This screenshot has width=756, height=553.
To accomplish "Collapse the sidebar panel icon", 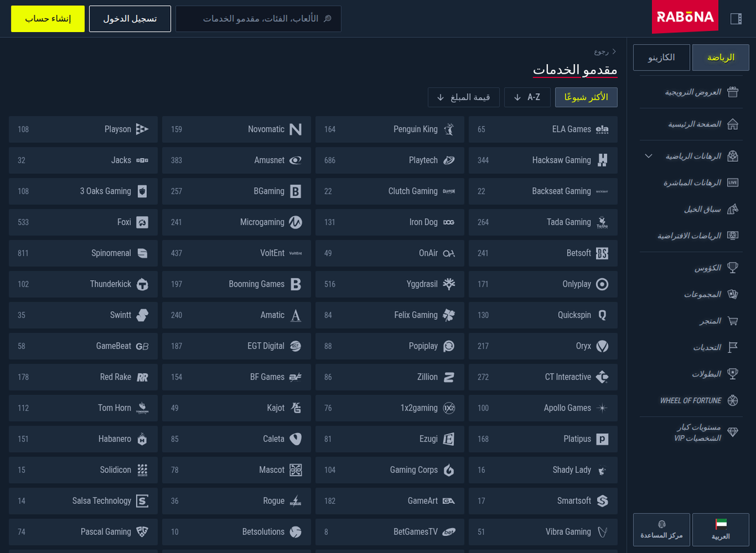I will [x=736, y=18].
